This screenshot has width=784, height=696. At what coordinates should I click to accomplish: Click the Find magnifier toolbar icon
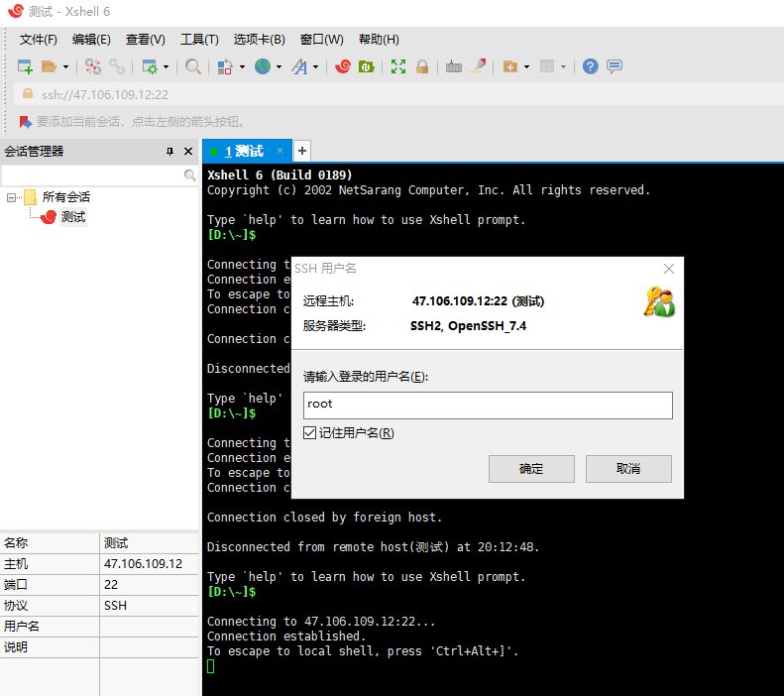(193, 66)
